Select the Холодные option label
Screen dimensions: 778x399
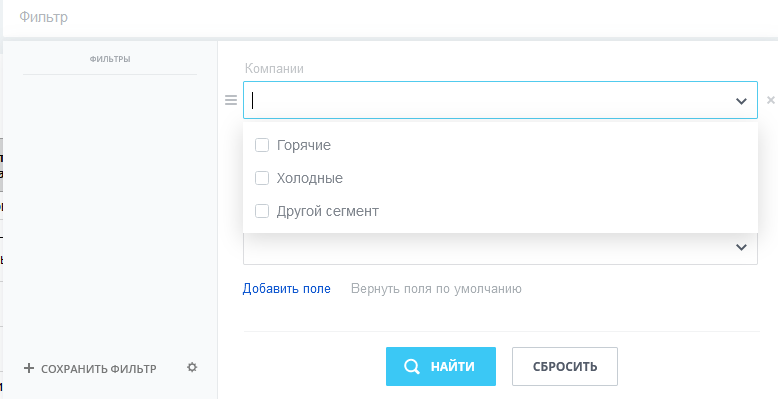310,178
